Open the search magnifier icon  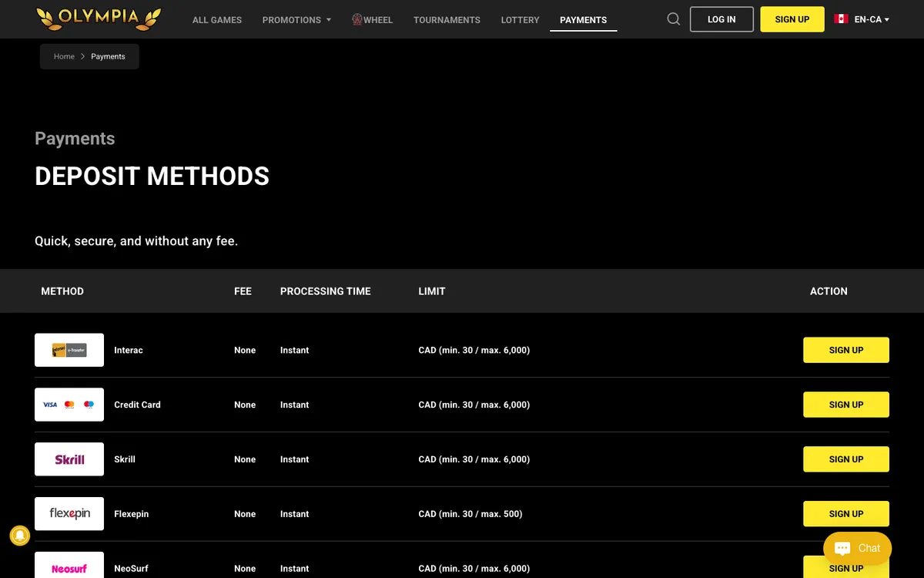click(674, 19)
